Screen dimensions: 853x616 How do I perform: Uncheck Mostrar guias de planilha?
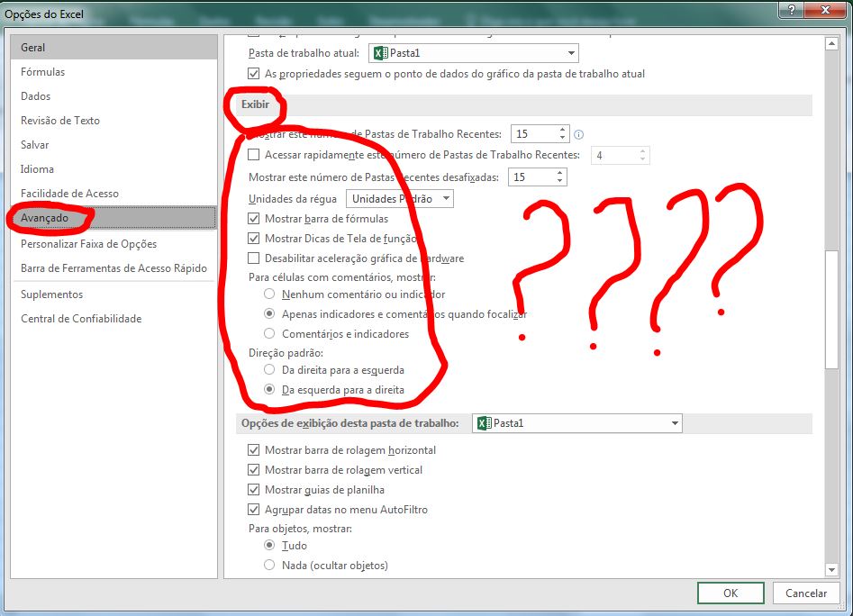[253, 489]
